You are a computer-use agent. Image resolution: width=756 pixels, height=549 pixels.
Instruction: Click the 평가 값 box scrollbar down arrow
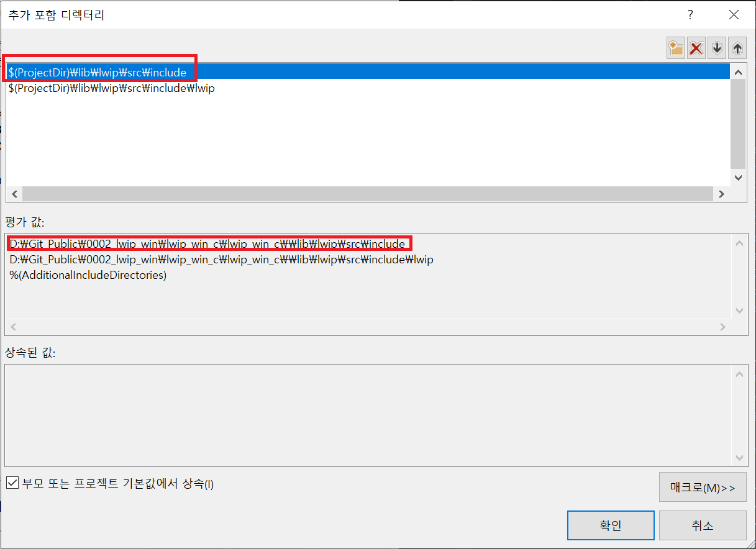click(x=739, y=311)
